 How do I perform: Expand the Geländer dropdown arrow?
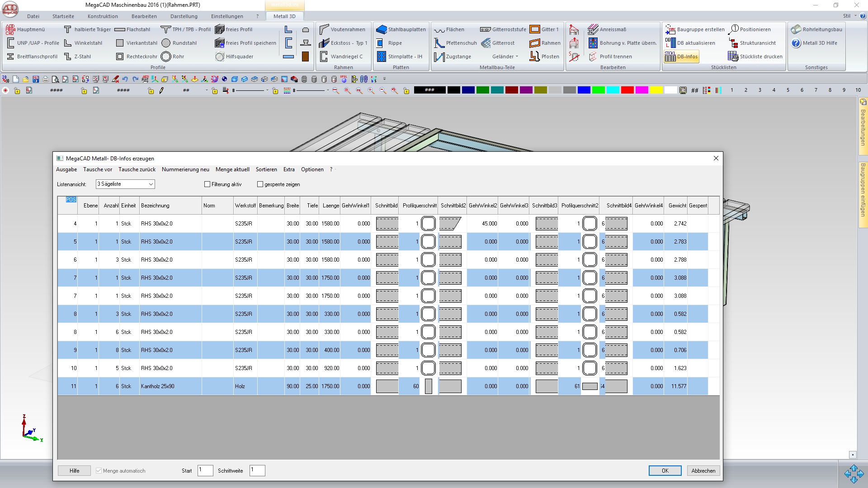point(517,56)
